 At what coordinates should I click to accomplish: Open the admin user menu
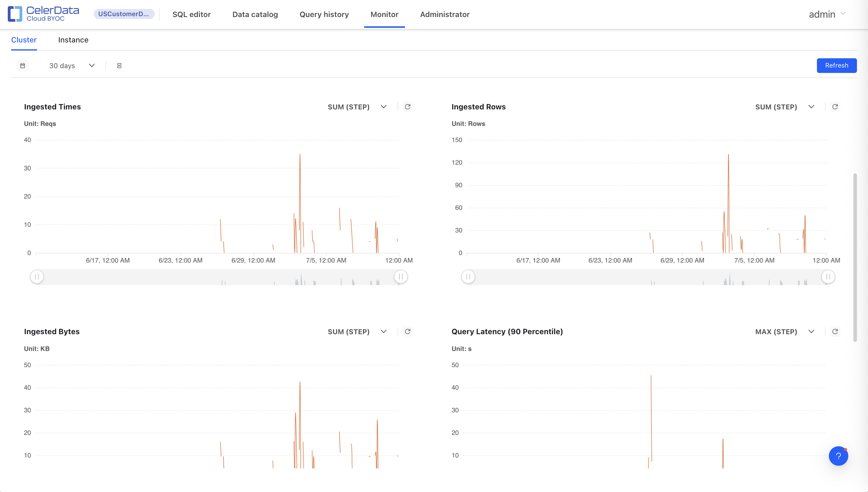(827, 14)
